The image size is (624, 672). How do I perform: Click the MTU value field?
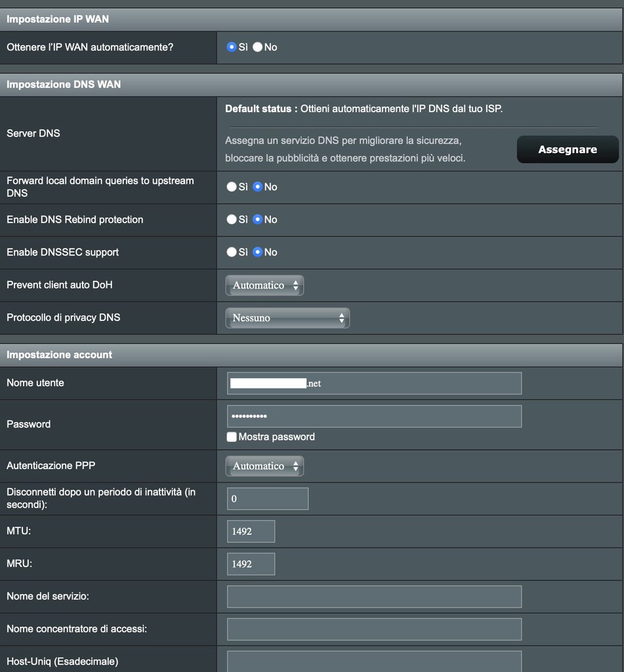[251, 532]
